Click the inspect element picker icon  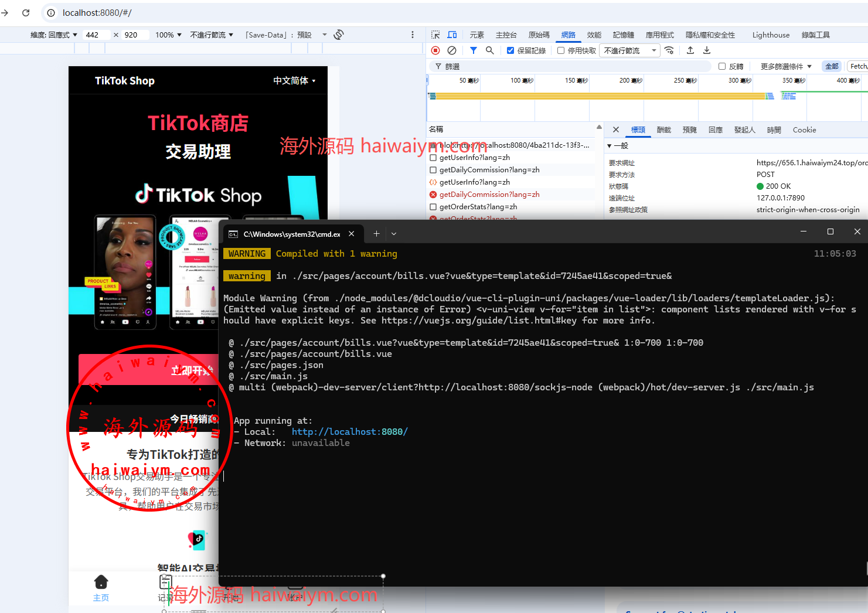click(435, 35)
